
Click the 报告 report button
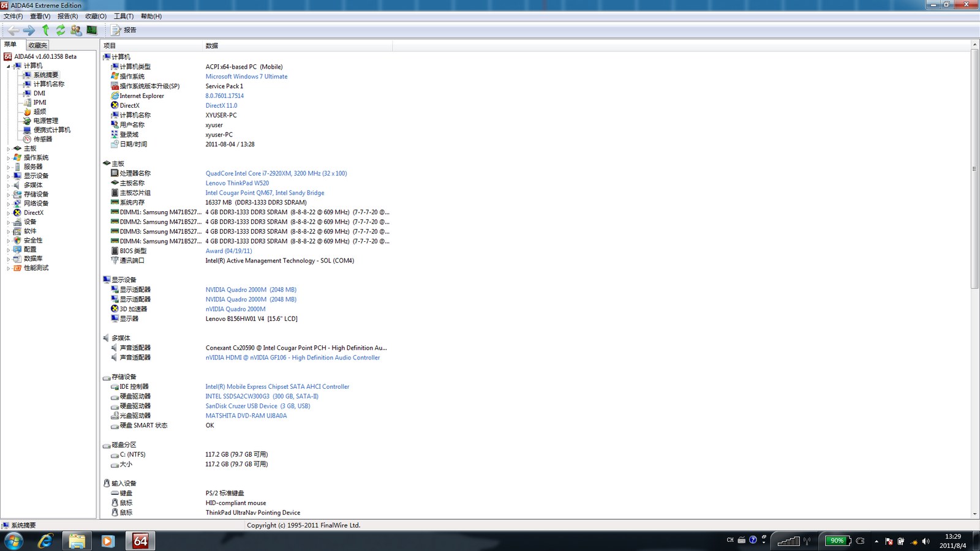point(124,30)
